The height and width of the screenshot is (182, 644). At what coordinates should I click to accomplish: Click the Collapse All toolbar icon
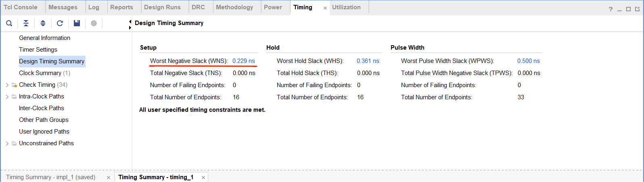26,23
